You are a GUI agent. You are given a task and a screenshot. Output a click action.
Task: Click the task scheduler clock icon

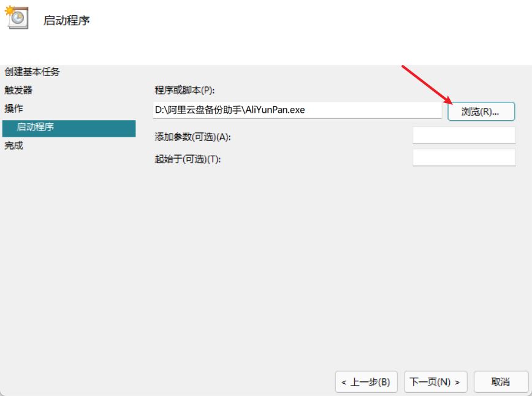pyautogui.click(x=17, y=17)
